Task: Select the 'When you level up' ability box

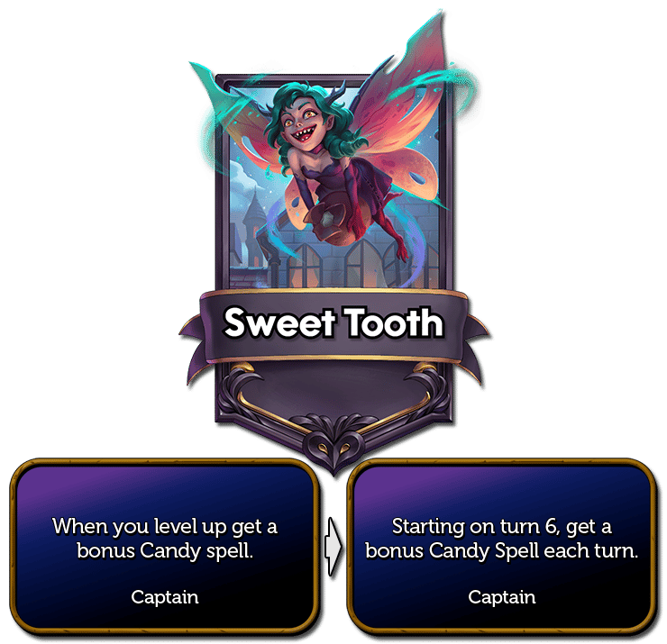Action: (164, 547)
